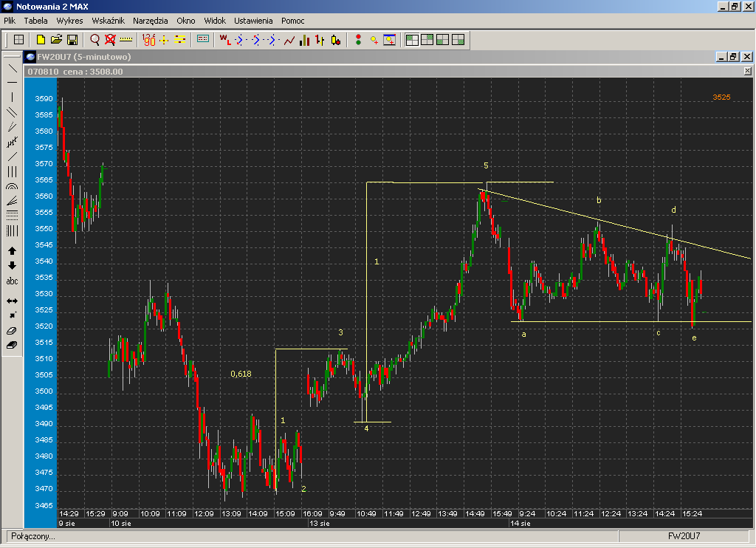This screenshot has height=548, width=756.
Task: Click the teal quote panel icon
Action: pyautogui.click(x=203, y=40)
